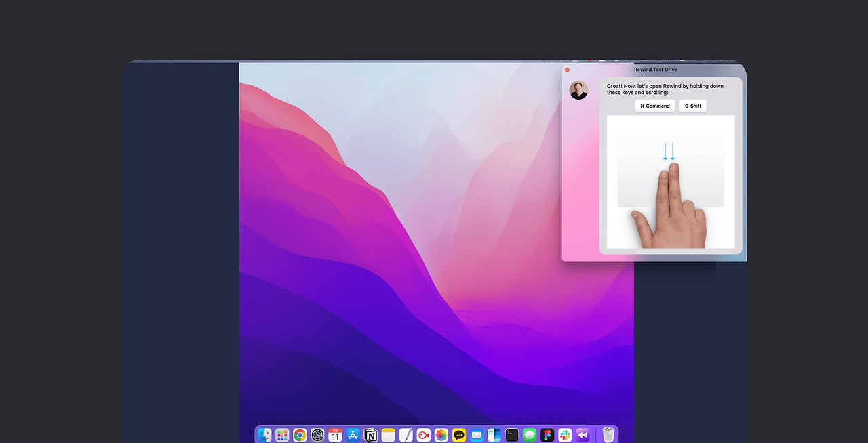
Task: Open the Rewind app Dock icon
Action: [x=583, y=435]
